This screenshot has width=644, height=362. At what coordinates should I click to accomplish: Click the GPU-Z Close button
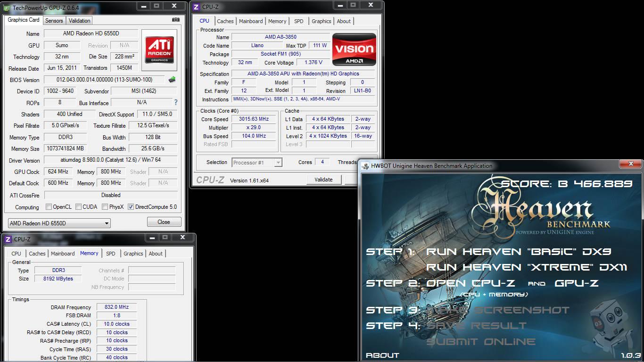164,222
